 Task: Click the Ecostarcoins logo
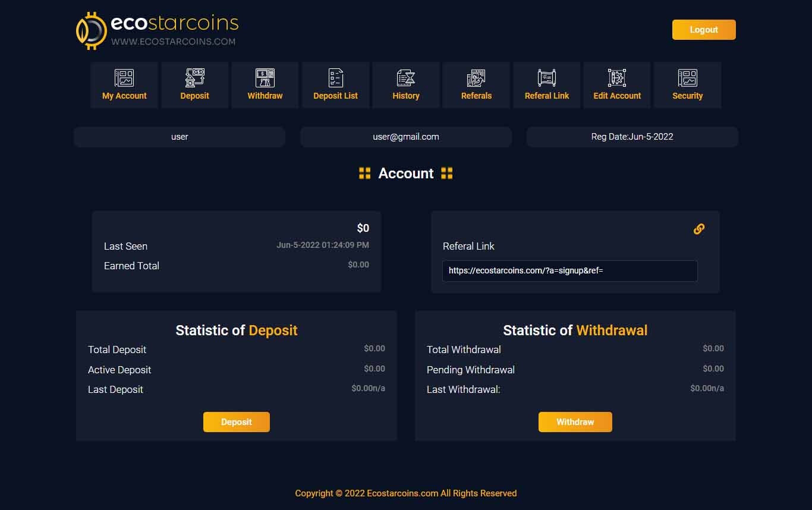point(158,30)
